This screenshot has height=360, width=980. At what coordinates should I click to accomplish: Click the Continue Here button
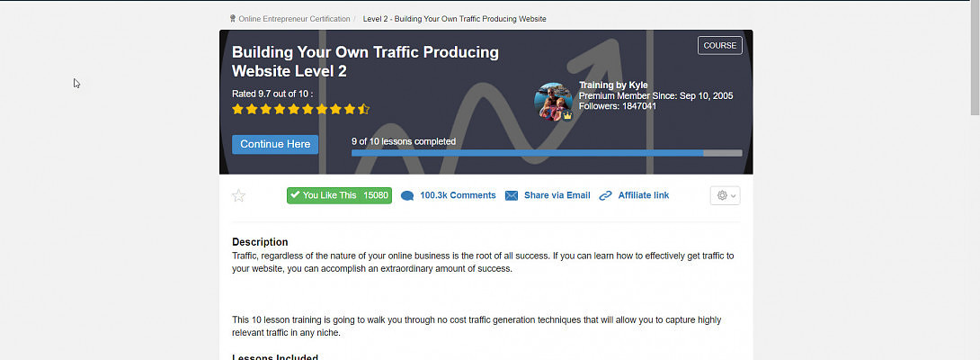pos(275,144)
